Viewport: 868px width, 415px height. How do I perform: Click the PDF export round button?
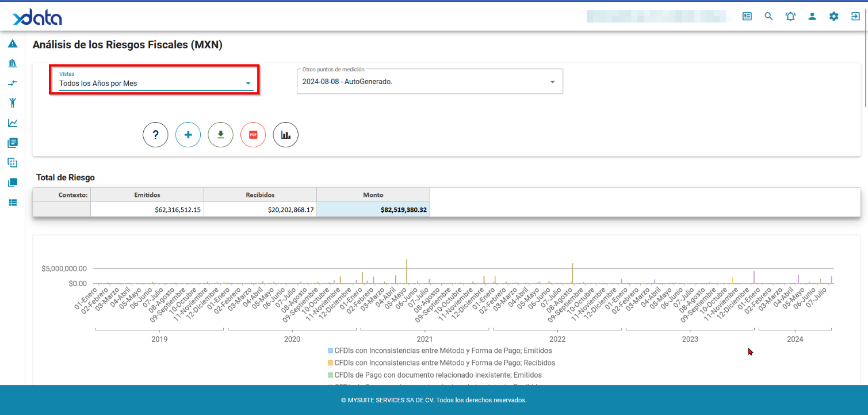(x=253, y=135)
